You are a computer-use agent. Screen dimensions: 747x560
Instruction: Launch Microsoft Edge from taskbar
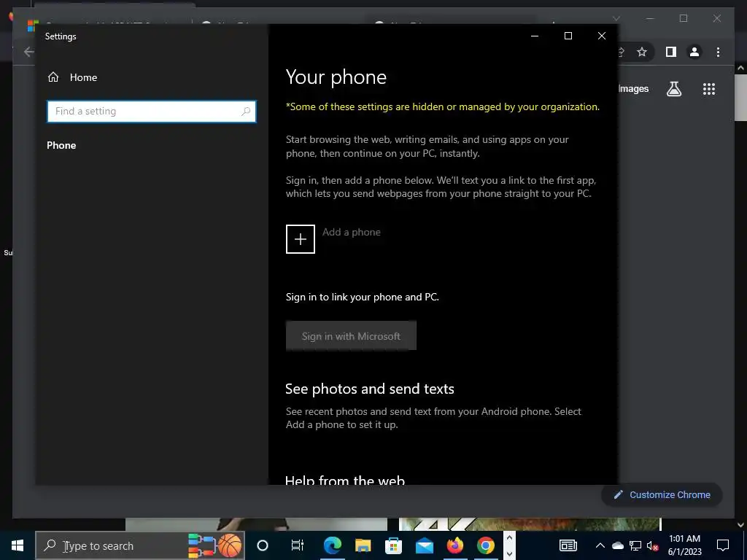point(332,545)
